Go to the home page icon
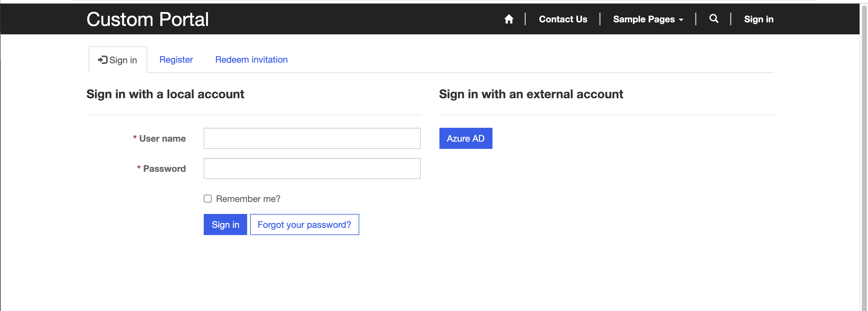 509,19
